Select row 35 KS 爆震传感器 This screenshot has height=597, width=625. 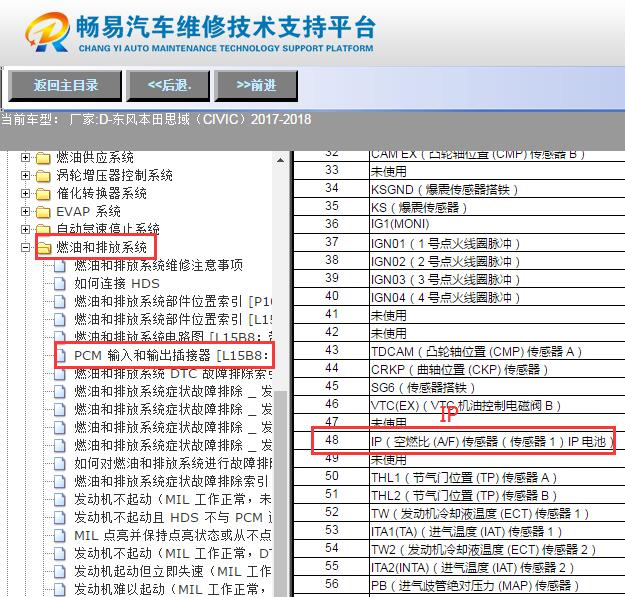click(459, 206)
